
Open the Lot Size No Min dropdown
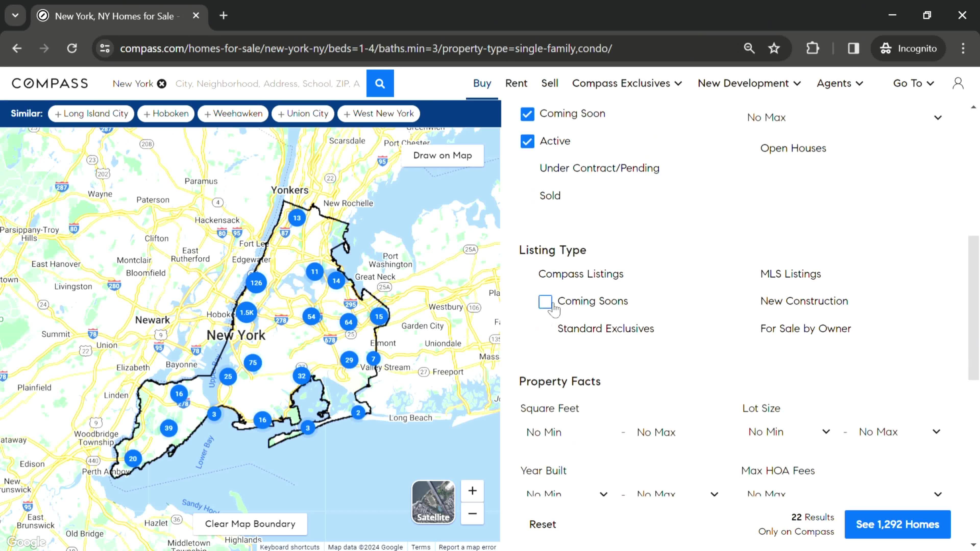tap(789, 432)
